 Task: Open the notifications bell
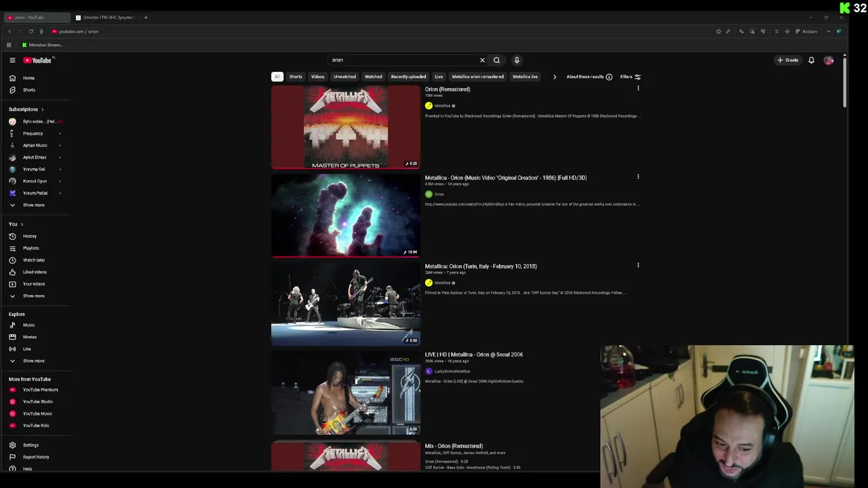(811, 60)
